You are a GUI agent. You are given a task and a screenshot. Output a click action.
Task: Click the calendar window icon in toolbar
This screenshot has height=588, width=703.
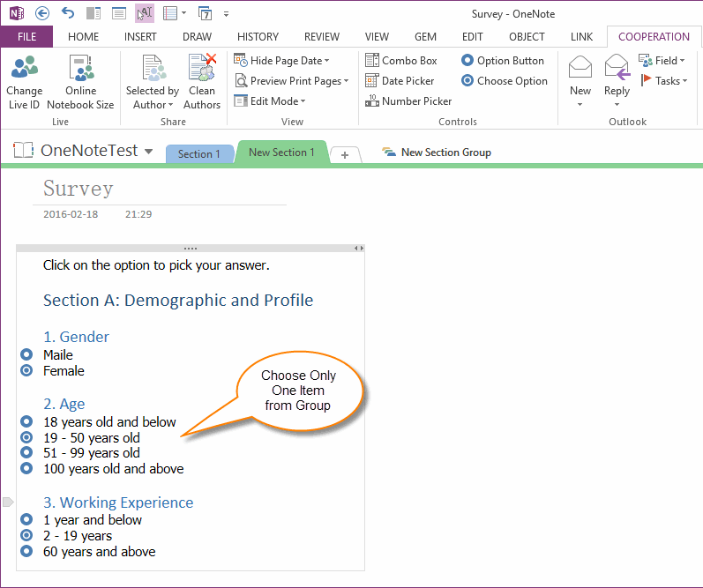pos(206,13)
